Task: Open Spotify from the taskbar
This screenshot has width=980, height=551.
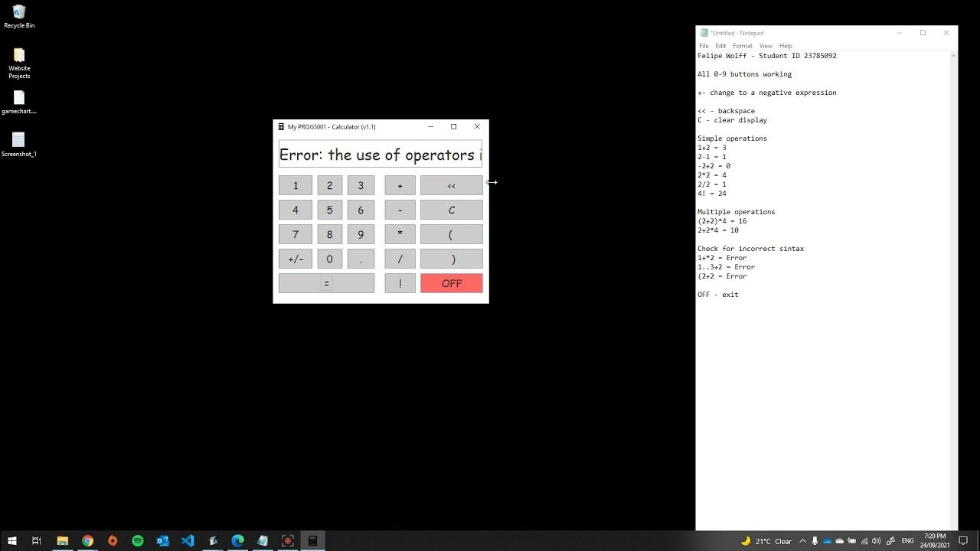Action: pos(138,540)
